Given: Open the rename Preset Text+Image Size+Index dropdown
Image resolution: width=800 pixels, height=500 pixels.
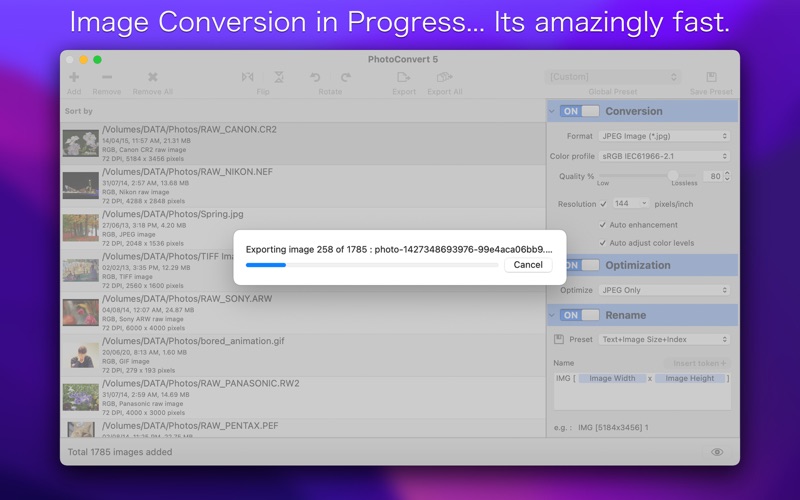Looking at the screenshot, I should (664, 339).
